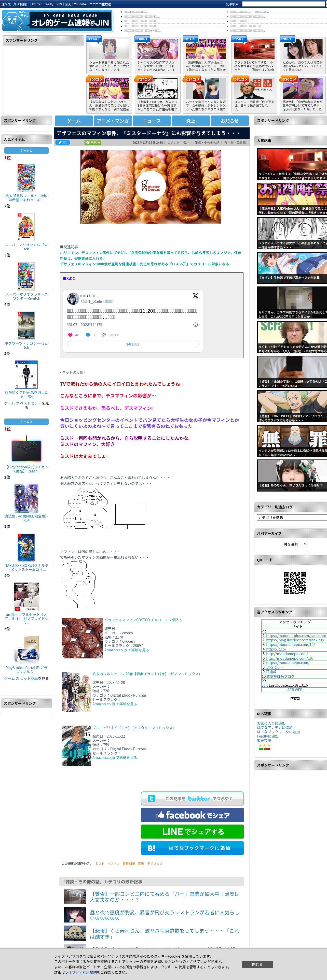Open the アニメ・マンガ navigation tab
The height and width of the screenshot is (980, 327).
click(113, 121)
